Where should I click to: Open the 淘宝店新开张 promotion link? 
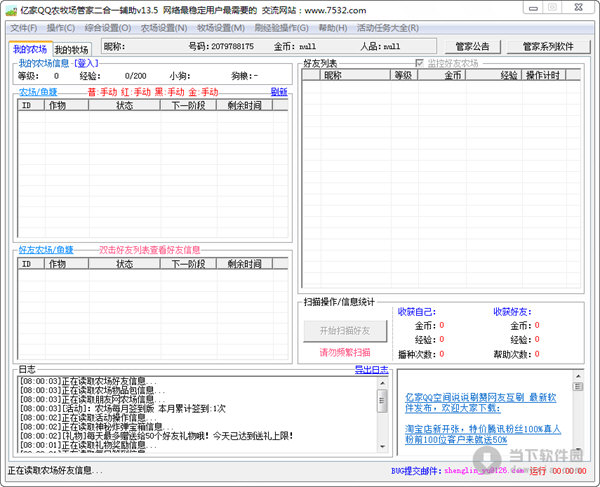pyautogui.click(x=483, y=435)
